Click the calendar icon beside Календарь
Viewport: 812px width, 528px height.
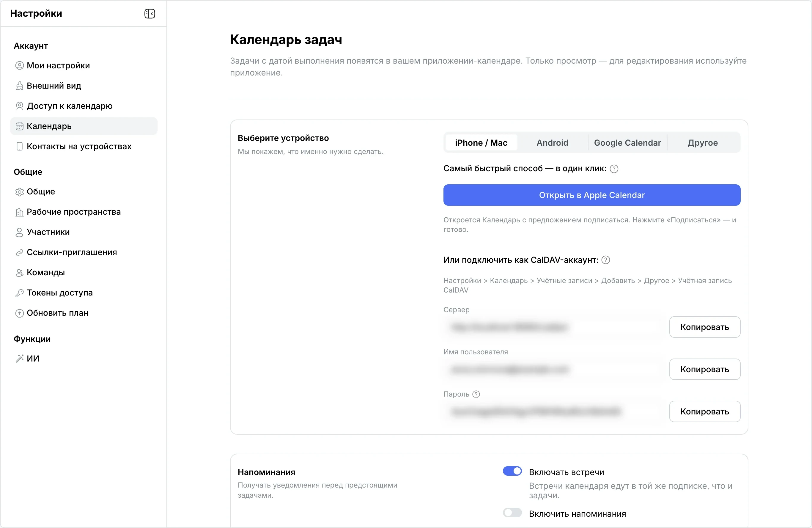coord(19,126)
